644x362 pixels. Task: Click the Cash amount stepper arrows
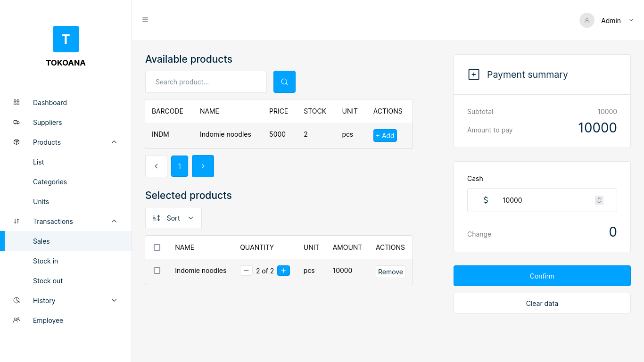coord(599,200)
